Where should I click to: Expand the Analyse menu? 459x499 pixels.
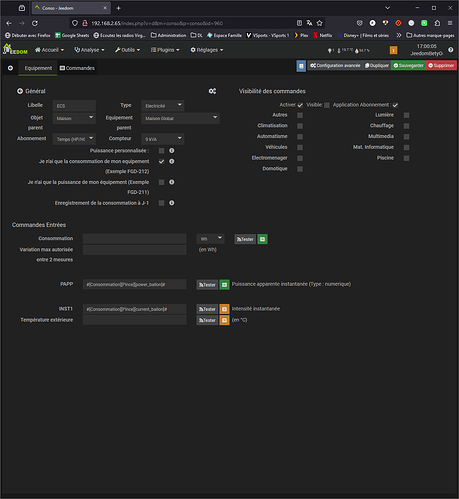[x=89, y=50]
